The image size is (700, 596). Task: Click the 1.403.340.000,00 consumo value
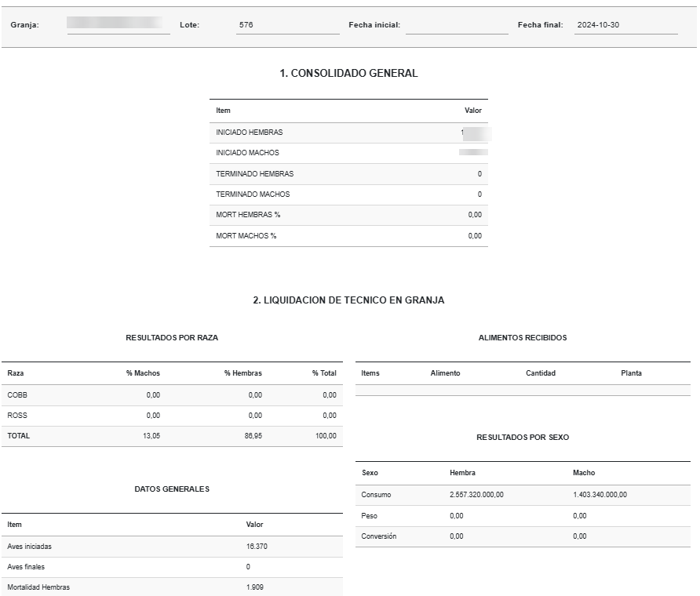pos(600,495)
